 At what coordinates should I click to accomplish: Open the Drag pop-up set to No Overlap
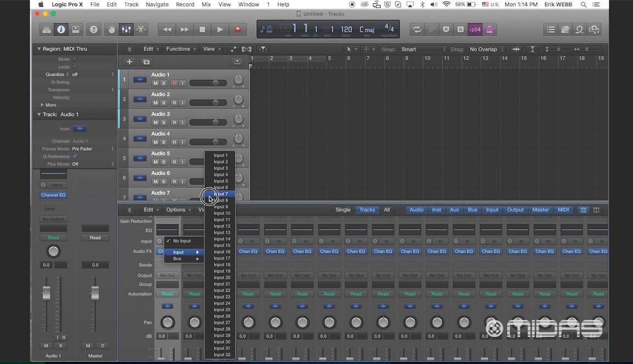(x=487, y=49)
